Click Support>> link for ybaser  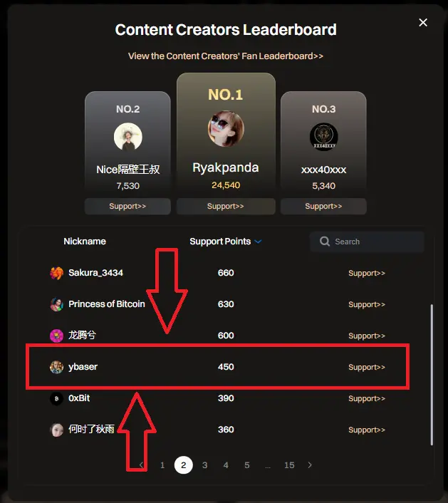367,368
